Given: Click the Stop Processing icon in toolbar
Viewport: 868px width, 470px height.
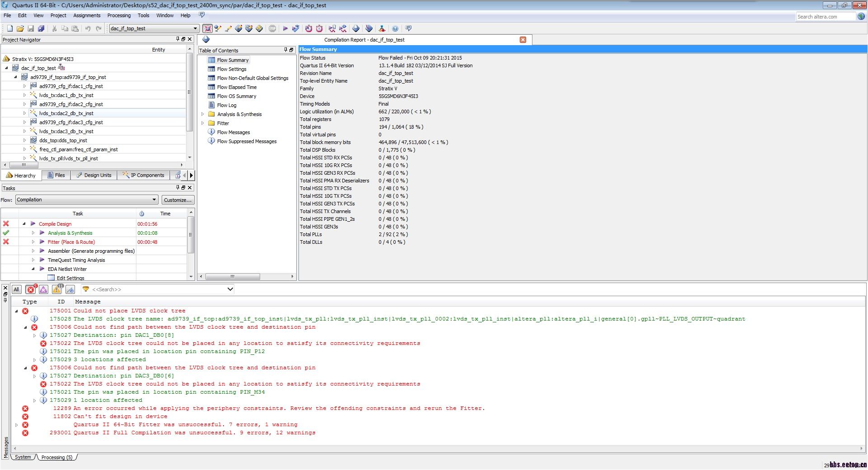Looking at the screenshot, I should point(272,28).
